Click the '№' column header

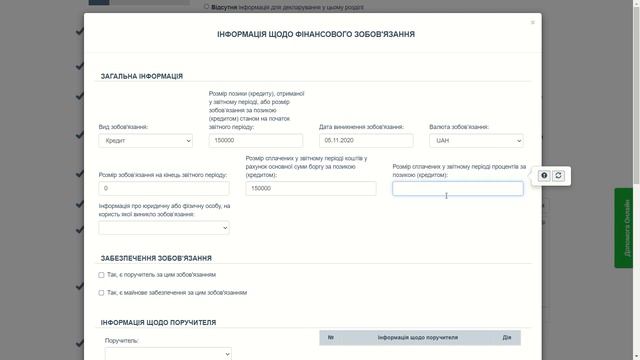click(331, 338)
